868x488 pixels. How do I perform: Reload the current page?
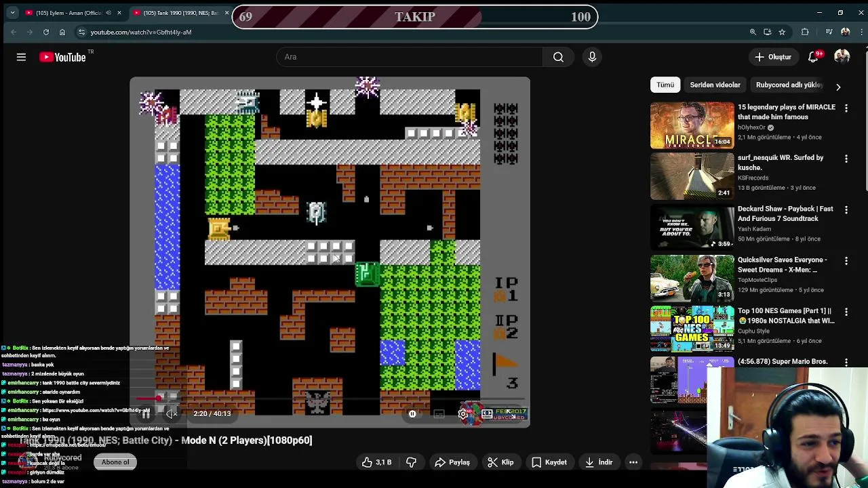[x=46, y=32]
